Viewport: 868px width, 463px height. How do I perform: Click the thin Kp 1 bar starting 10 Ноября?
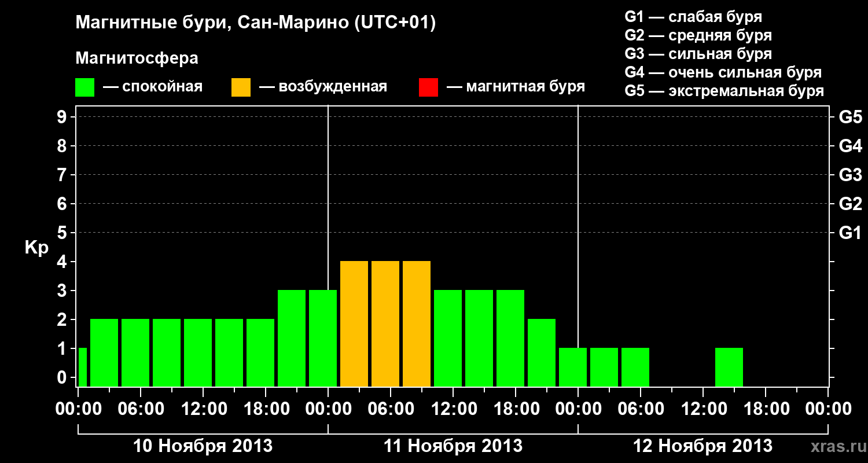(x=82, y=367)
